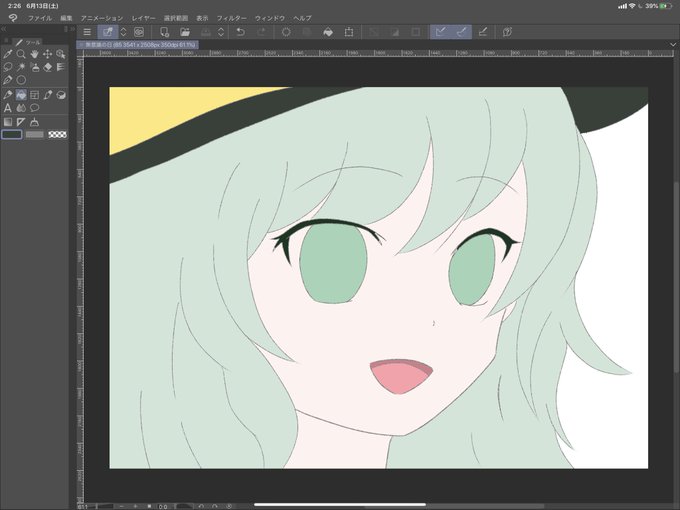Screen dimensions: 680x510
Task: Select the Gradient tool
Action: tap(8, 122)
